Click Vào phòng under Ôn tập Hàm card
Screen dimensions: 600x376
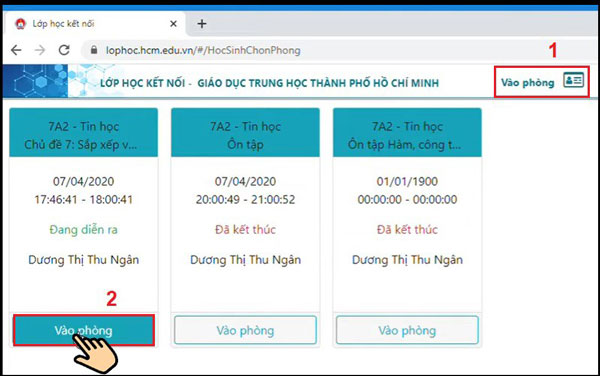click(x=407, y=330)
